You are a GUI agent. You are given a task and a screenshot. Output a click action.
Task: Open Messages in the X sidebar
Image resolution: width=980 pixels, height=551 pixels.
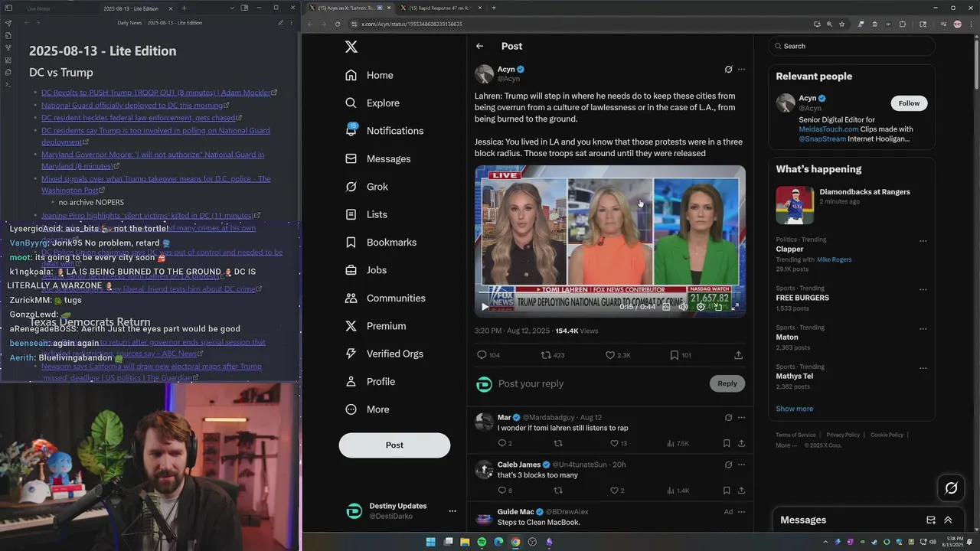tap(378, 158)
